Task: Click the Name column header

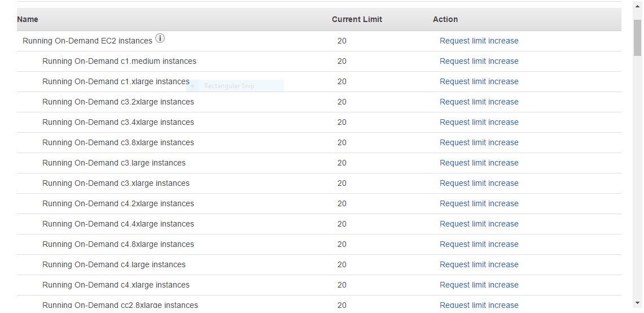Action: click(28, 19)
